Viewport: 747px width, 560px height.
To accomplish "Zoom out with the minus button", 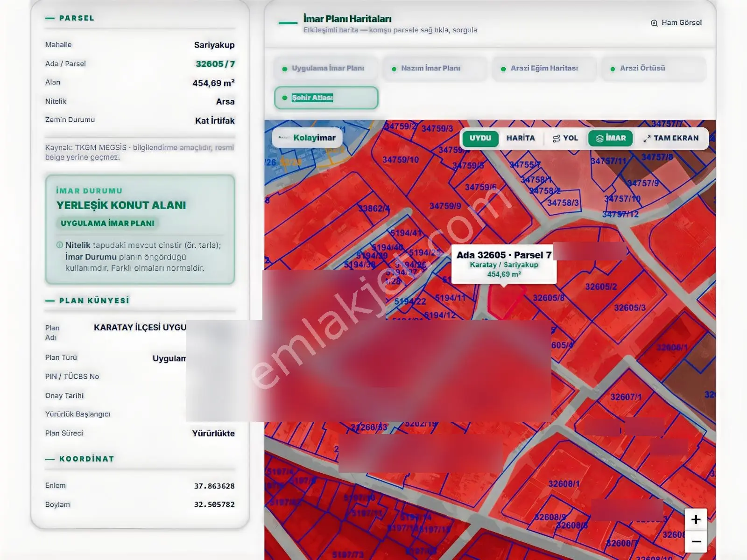I will pos(696,541).
